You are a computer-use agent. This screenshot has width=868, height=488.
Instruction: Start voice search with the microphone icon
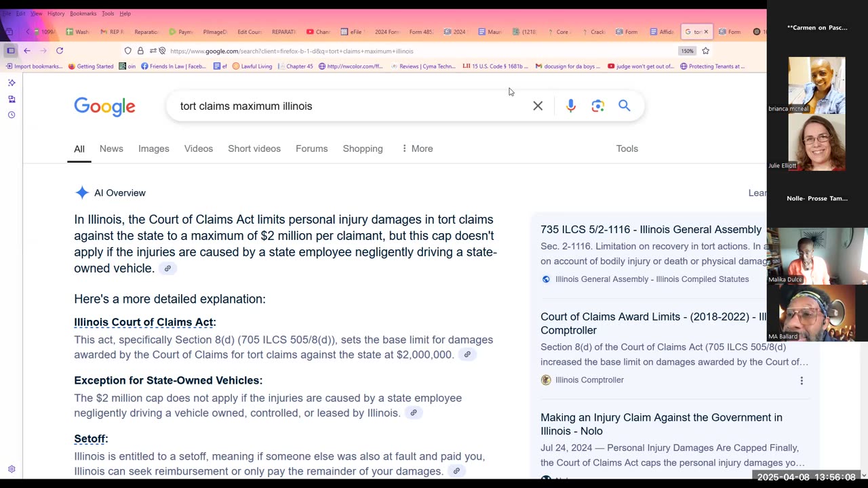571,106
